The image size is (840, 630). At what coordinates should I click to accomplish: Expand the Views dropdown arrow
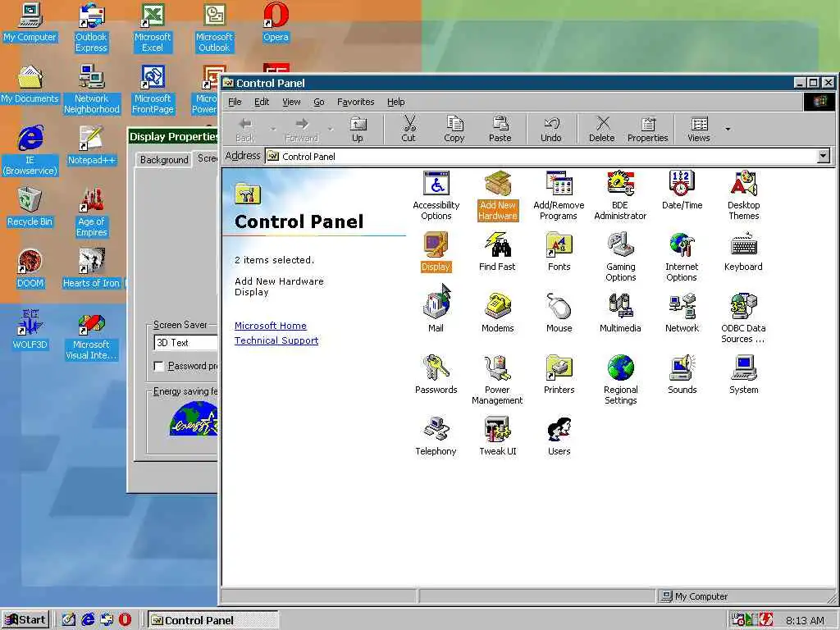tap(728, 129)
